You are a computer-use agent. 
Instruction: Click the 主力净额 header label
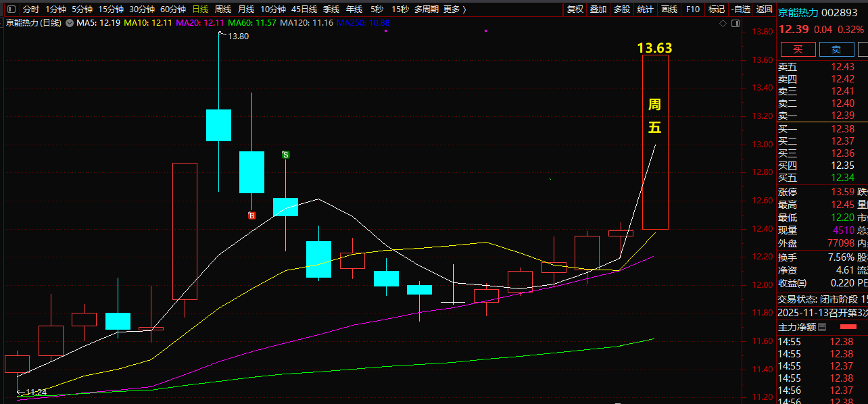tap(797, 327)
